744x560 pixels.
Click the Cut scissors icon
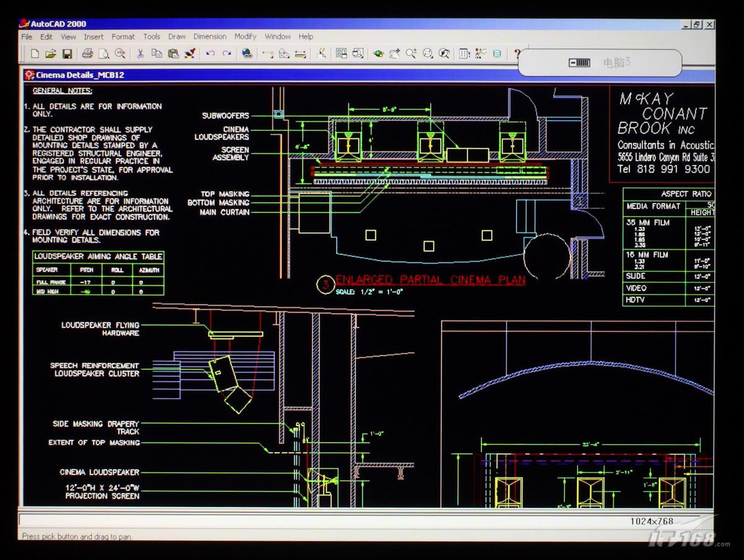click(x=141, y=54)
